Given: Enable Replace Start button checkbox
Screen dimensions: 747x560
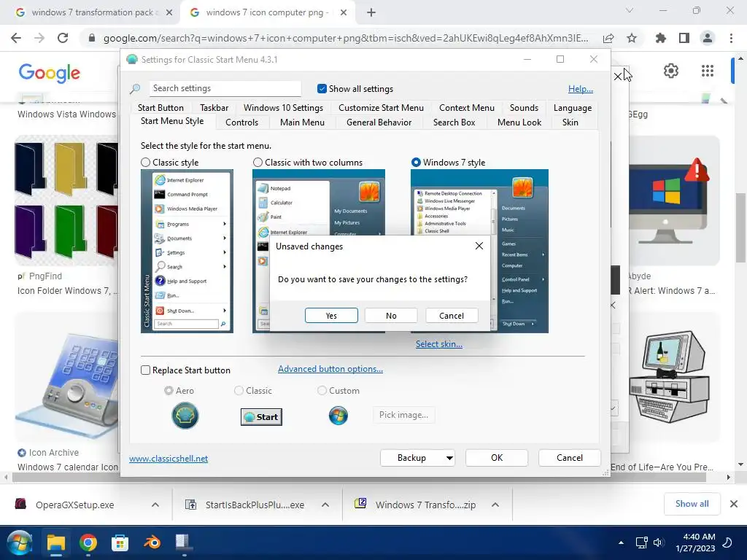Looking at the screenshot, I should click(x=146, y=370).
